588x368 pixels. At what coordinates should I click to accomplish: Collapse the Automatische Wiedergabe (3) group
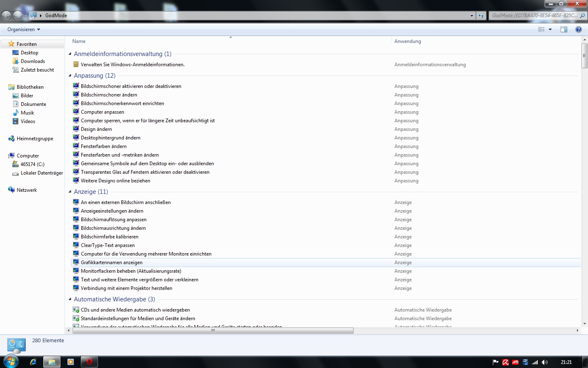coord(70,299)
